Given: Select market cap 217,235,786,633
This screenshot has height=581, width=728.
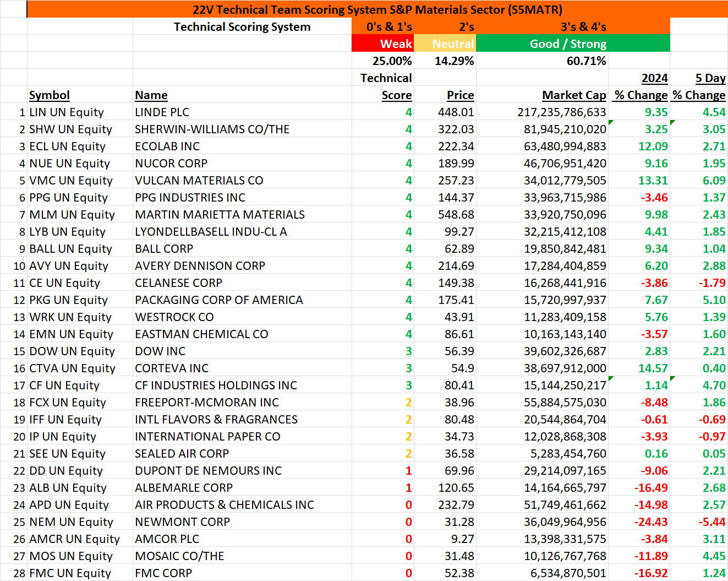Looking at the screenshot, I should [542, 112].
